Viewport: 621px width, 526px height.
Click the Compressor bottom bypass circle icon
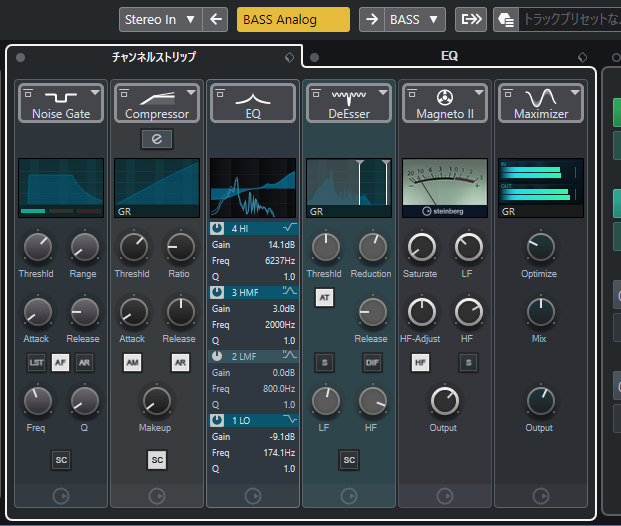(x=157, y=496)
